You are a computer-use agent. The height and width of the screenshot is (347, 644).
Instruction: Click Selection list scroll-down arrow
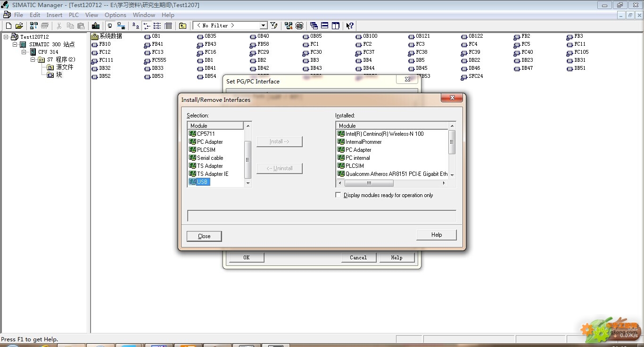248,183
